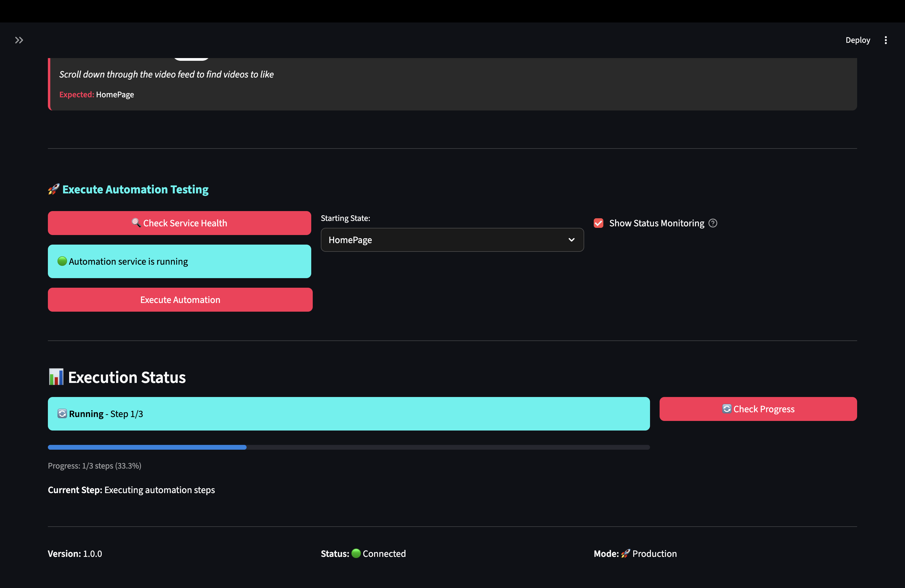Click the Check Progress button
This screenshot has width=905, height=588.
click(x=758, y=409)
